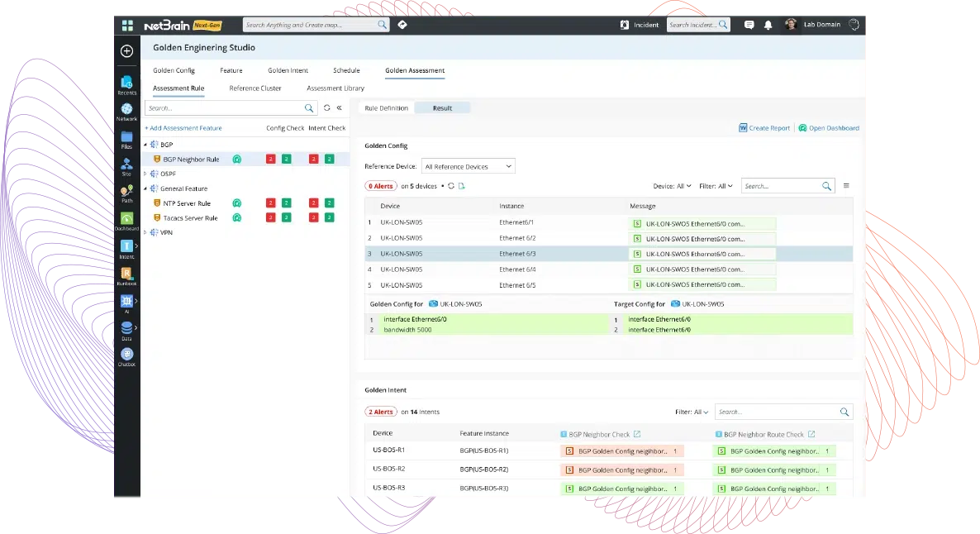The height and width of the screenshot is (534, 980).
Task: Select the Result tab
Action: (443, 108)
